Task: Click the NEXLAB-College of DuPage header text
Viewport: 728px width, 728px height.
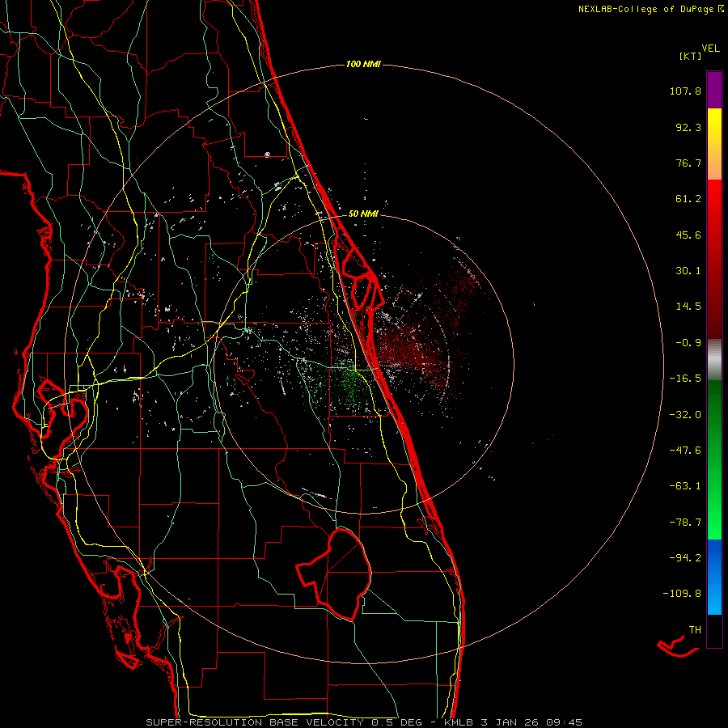Action: [x=650, y=9]
